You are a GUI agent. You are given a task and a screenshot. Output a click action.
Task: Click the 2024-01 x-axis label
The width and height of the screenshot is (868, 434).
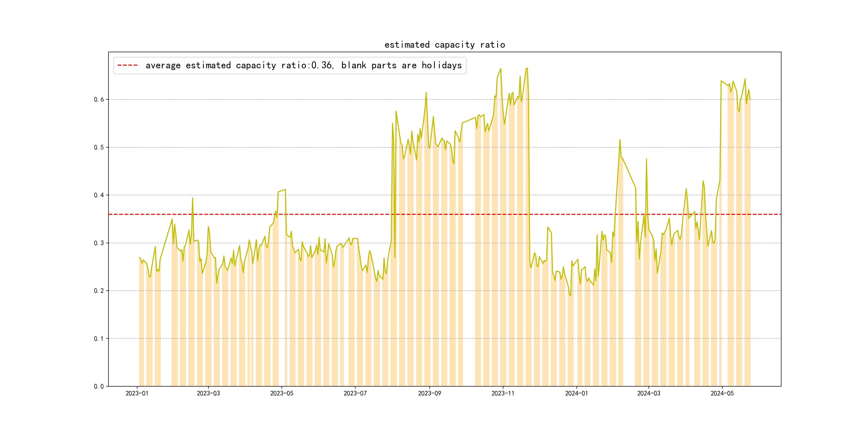[x=577, y=393]
